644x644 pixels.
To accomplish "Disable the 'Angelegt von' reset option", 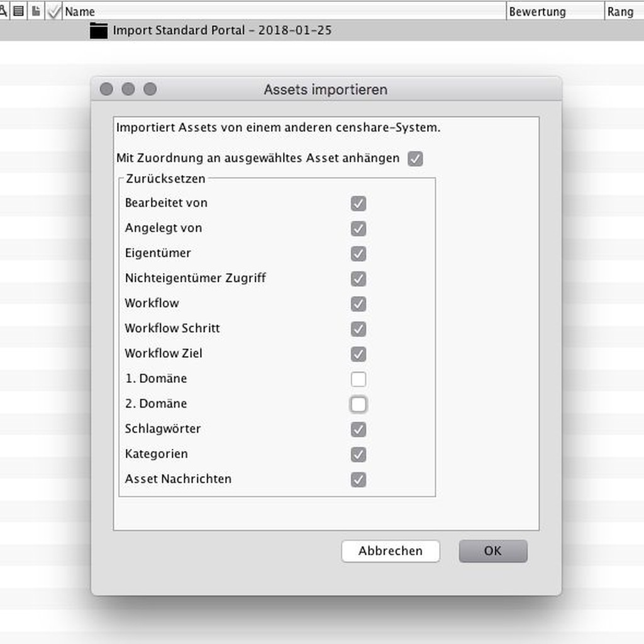I will [x=358, y=229].
